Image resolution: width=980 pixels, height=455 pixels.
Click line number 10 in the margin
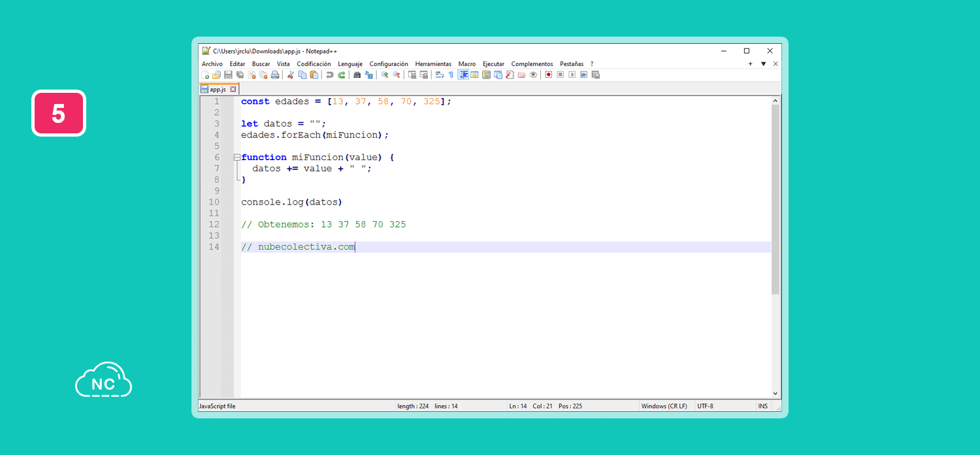click(214, 202)
